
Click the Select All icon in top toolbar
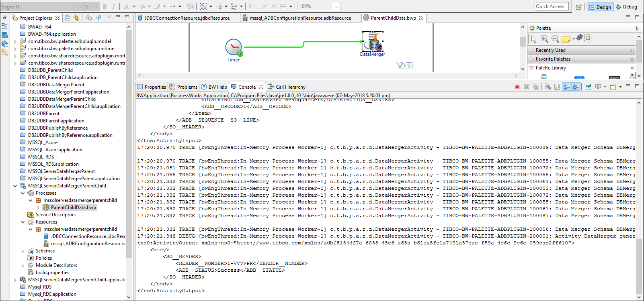pyautogui.click(x=203, y=6)
